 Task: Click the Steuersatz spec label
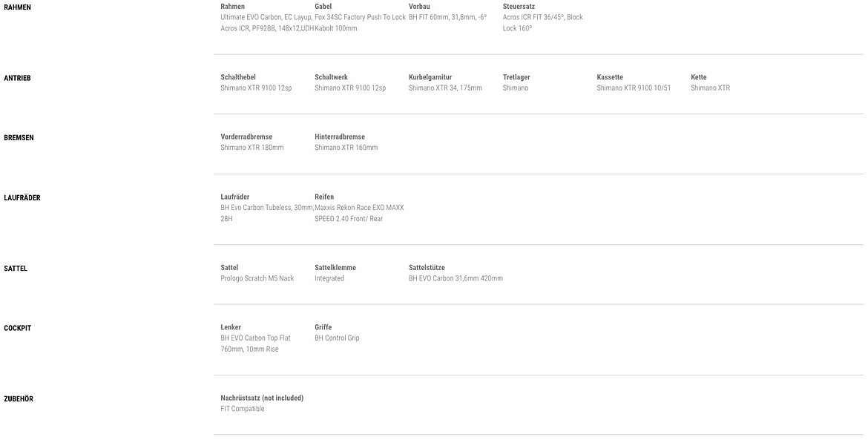point(519,7)
